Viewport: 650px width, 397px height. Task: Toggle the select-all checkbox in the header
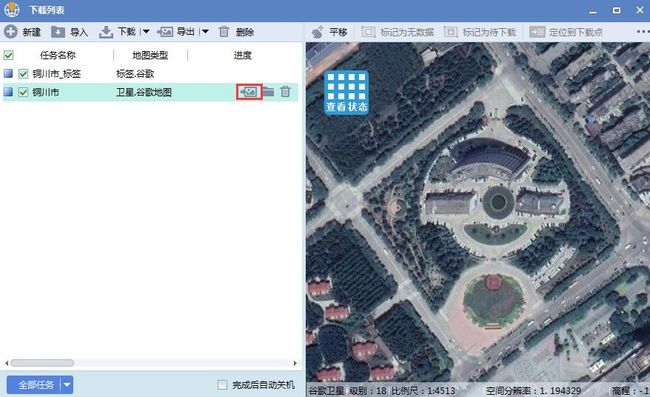pyautogui.click(x=9, y=55)
